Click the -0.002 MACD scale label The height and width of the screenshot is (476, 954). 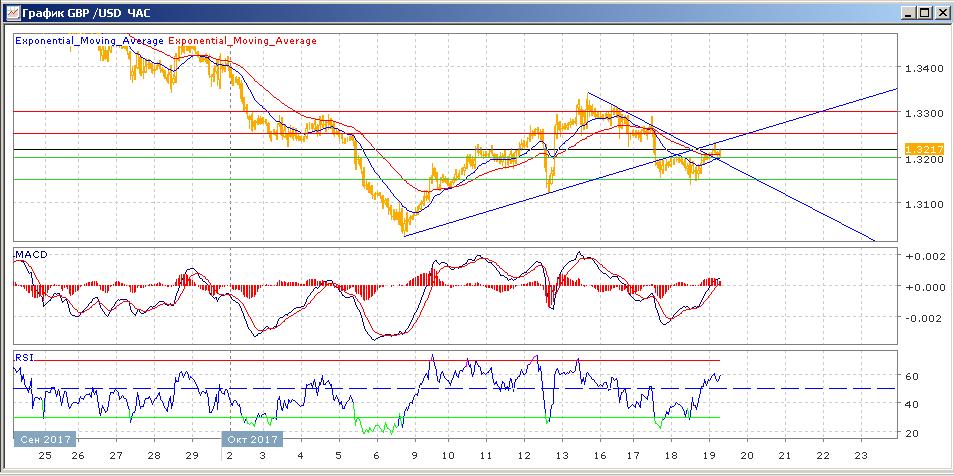pos(920,318)
